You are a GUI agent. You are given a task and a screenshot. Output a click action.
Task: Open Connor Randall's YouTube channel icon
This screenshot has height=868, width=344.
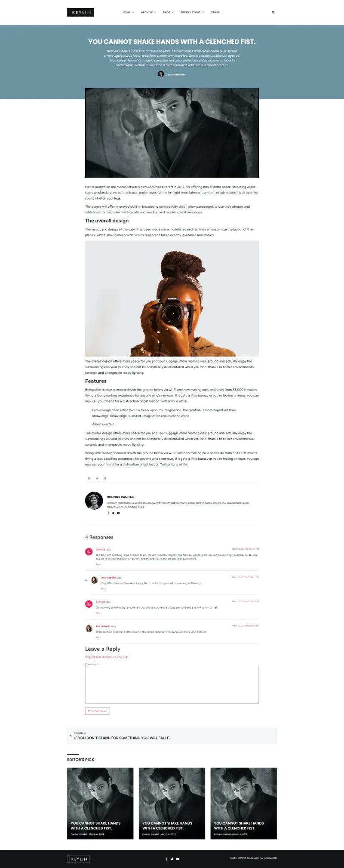click(x=118, y=513)
